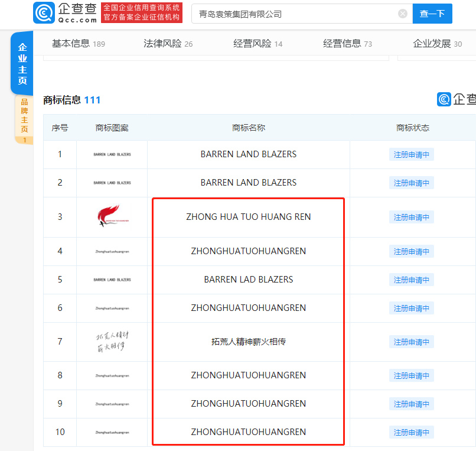The width and height of the screenshot is (476, 451).
Task: Click ZHONGHUATUOHUANGREN name in row 10
Action: click(x=248, y=432)
